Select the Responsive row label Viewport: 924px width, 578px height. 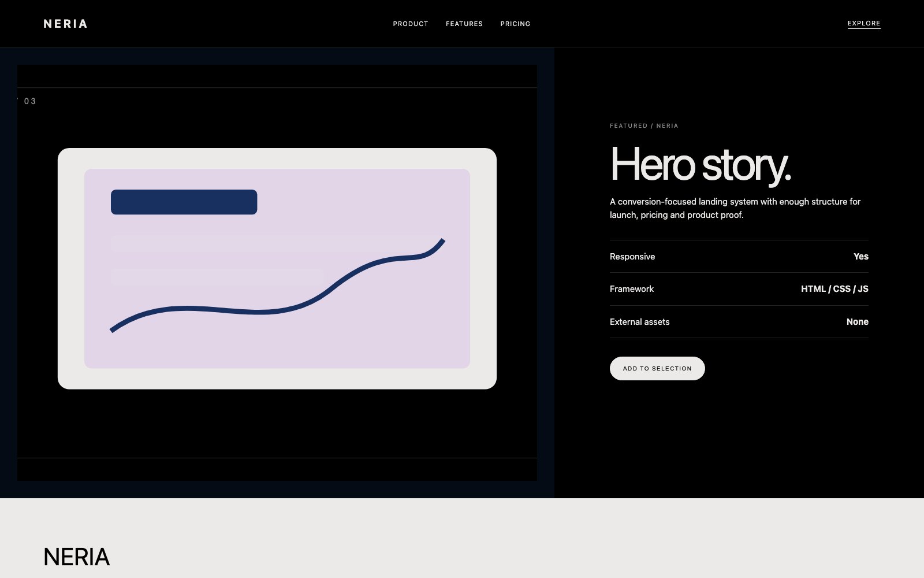tap(632, 257)
